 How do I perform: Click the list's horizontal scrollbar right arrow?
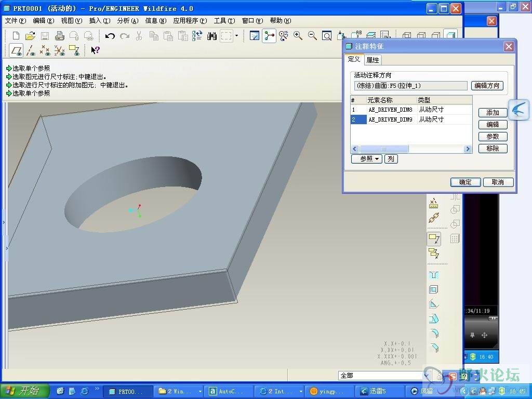468,149
